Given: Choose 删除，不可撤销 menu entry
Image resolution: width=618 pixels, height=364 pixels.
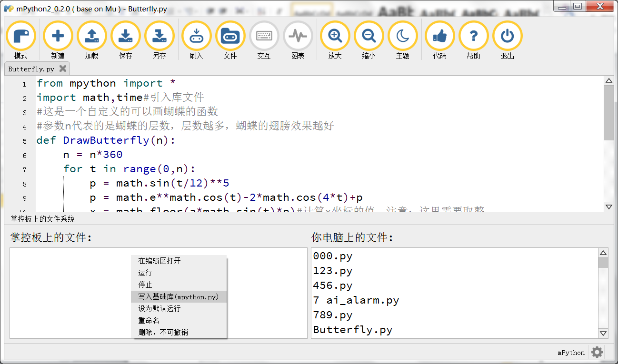Looking at the screenshot, I should [x=179, y=332].
